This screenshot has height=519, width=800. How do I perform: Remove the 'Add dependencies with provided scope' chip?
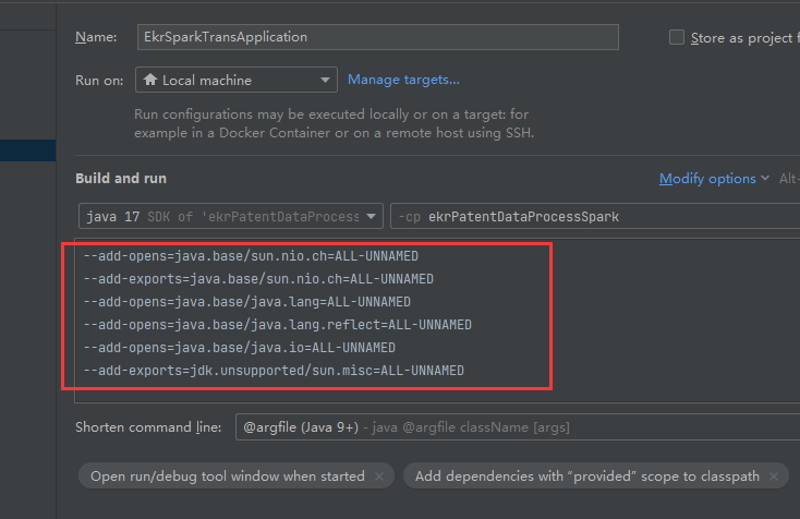[773, 476]
